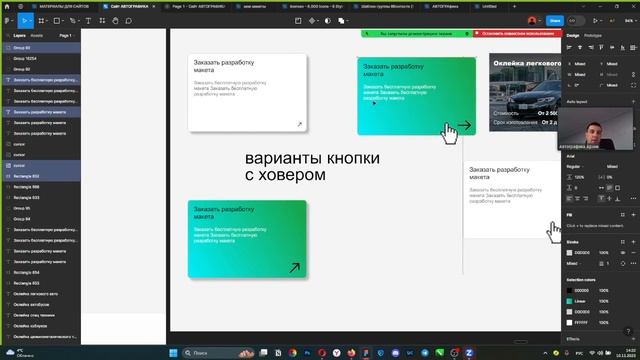640x360 pixels.
Task: Set text align right
Action: [x=586, y=199]
